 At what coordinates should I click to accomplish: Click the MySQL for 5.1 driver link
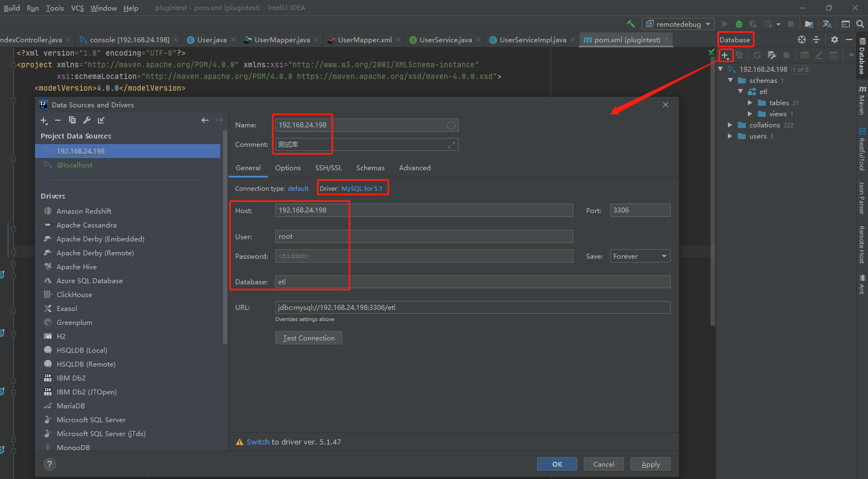[x=361, y=189]
